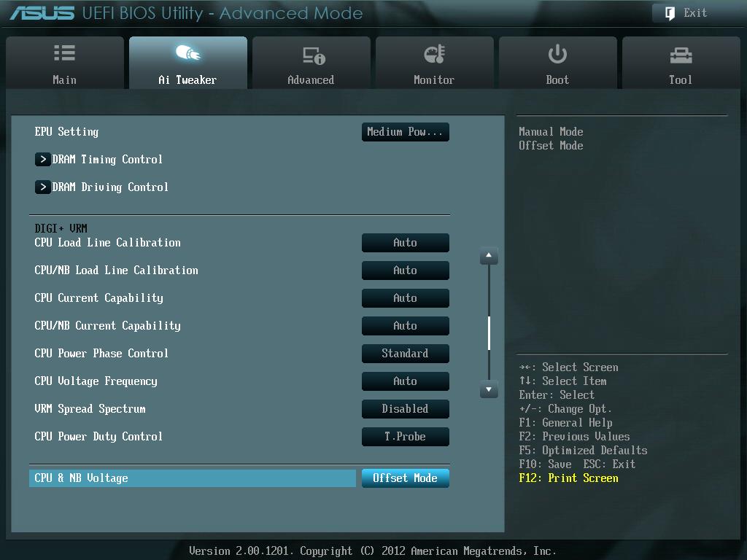Click the Tool tab printer-like icon

(681, 55)
